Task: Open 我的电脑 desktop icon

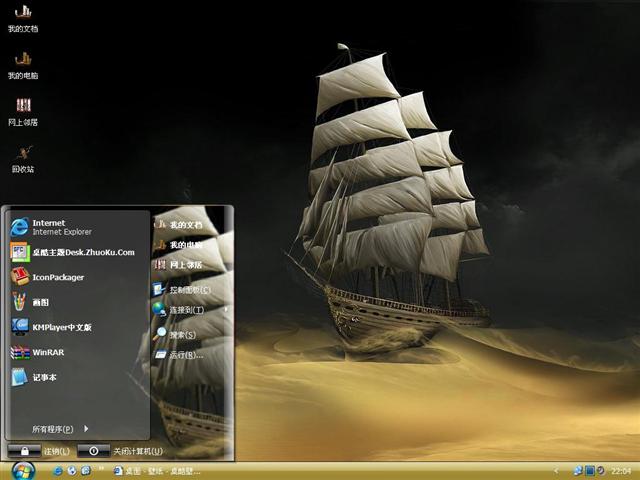Action: (23, 65)
